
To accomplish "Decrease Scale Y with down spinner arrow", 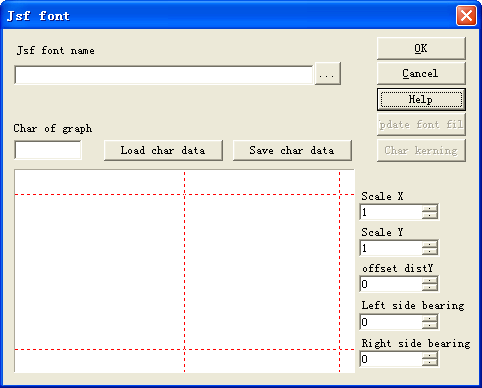I will click(430, 251).
